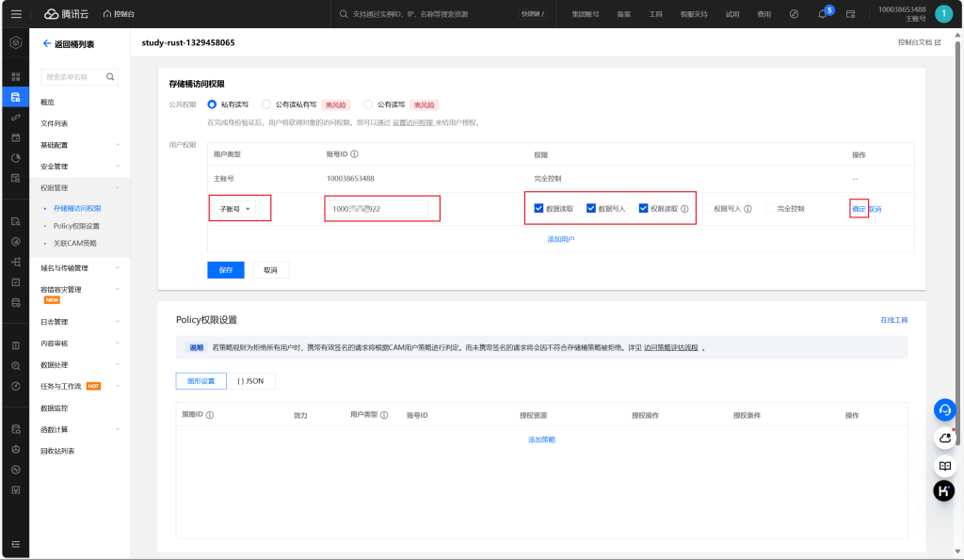Click the 添加用户 link
964x560 pixels.
click(x=560, y=239)
